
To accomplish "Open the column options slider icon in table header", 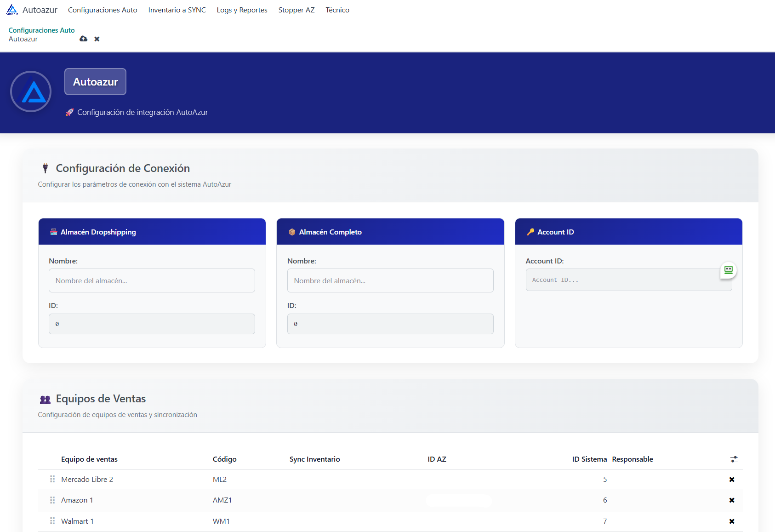I will 734,459.
